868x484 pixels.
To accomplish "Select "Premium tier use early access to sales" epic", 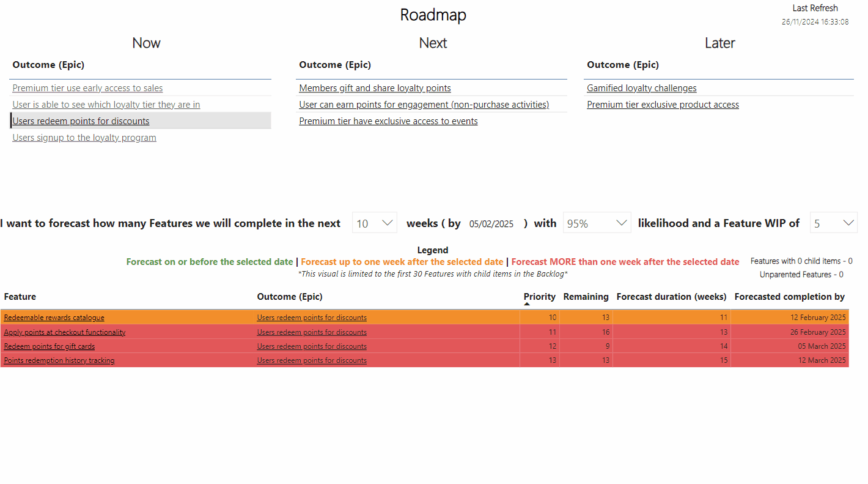I will 87,87.
